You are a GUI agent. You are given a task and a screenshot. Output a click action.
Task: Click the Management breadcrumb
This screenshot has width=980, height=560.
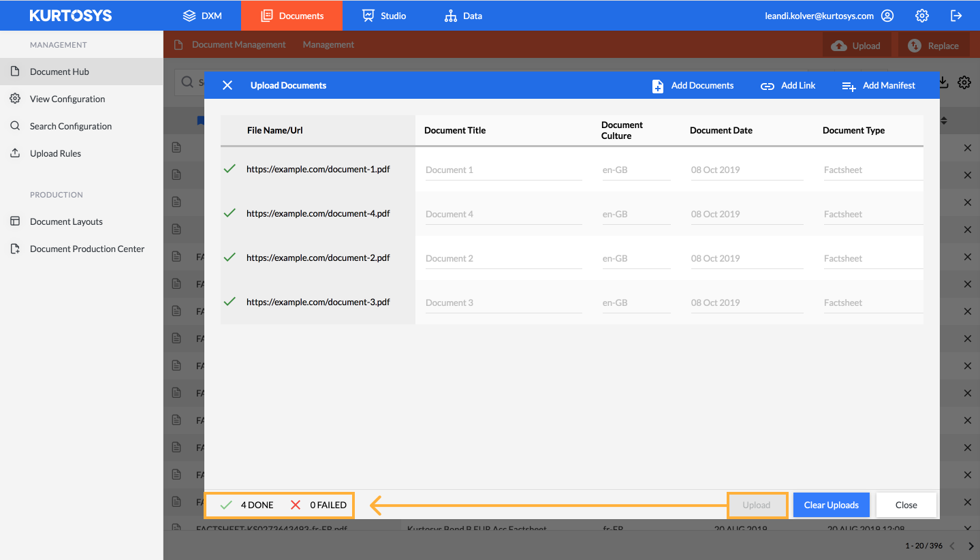tap(328, 44)
